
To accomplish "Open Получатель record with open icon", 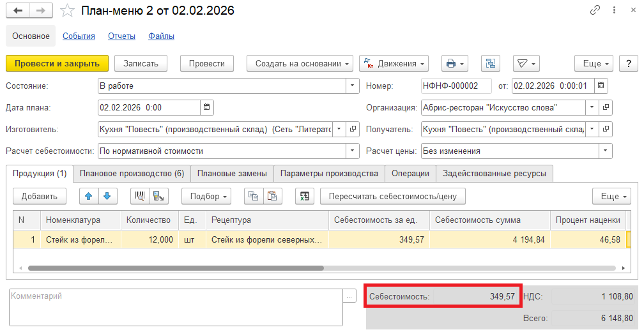I will click(x=606, y=129).
